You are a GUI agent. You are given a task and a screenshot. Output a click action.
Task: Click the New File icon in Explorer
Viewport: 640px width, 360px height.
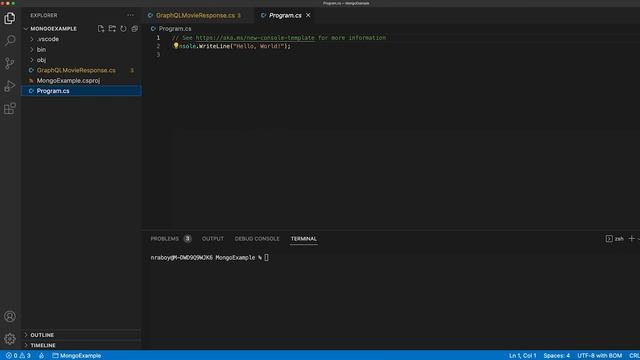(x=101, y=29)
